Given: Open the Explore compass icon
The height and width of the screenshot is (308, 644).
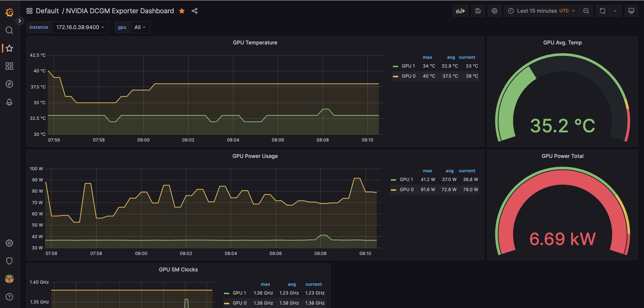Looking at the screenshot, I should coord(9,84).
